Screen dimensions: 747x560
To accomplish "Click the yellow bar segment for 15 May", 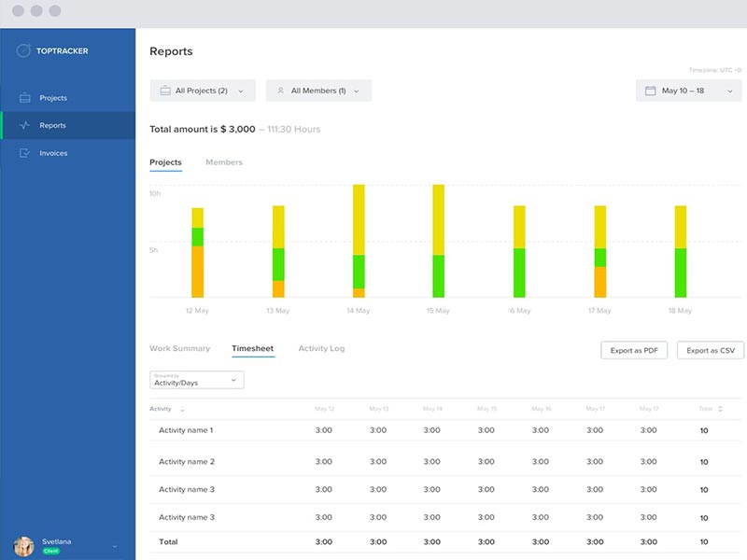I will (x=439, y=219).
